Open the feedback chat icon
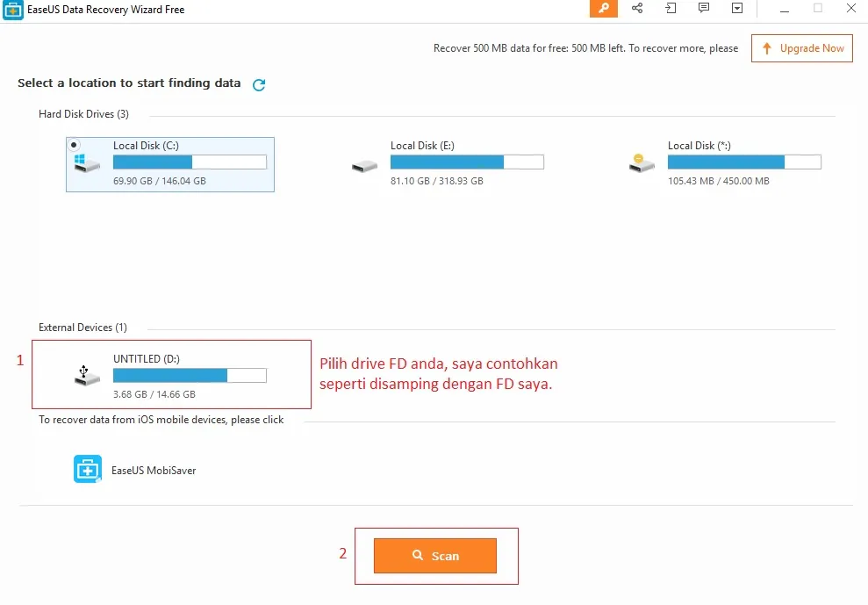The height and width of the screenshot is (605, 868). pyautogui.click(x=703, y=8)
